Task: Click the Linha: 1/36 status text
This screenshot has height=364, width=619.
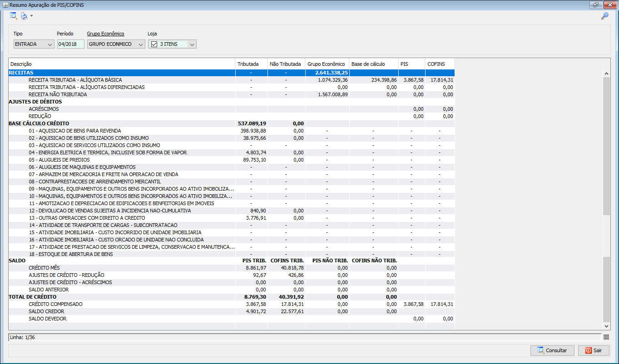Action: click(22, 337)
